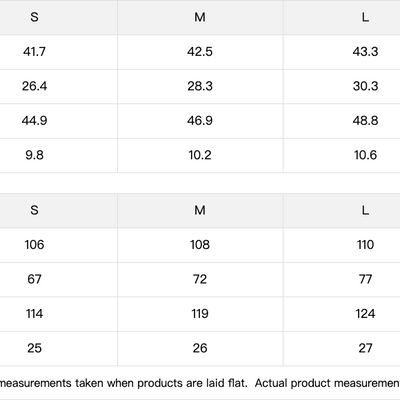Image resolution: width=400 pixels, height=400 pixels.
Task: Select the 72 value under M
Action: (x=200, y=279)
